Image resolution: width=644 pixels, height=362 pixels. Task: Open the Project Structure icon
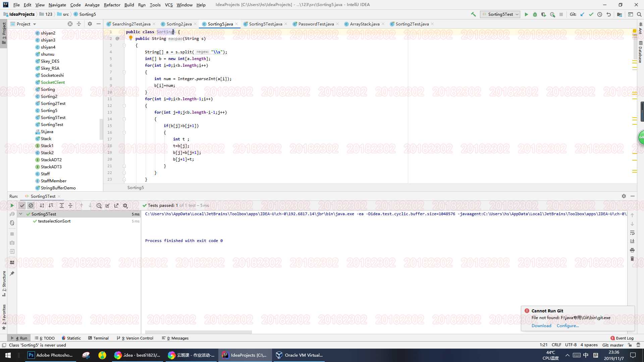[x=620, y=14]
